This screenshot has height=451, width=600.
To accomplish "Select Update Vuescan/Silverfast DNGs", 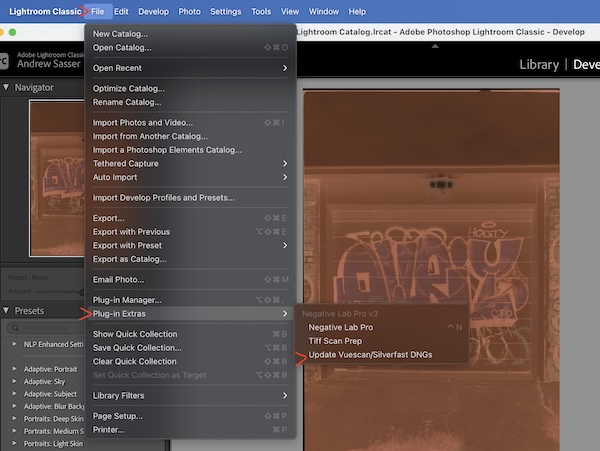I will [371, 355].
